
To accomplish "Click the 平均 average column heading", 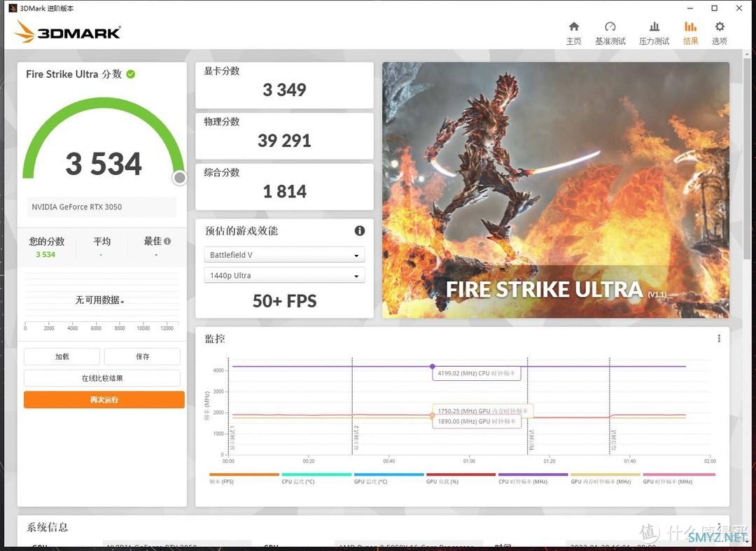I will pyautogui.click(x=101, y=241).
